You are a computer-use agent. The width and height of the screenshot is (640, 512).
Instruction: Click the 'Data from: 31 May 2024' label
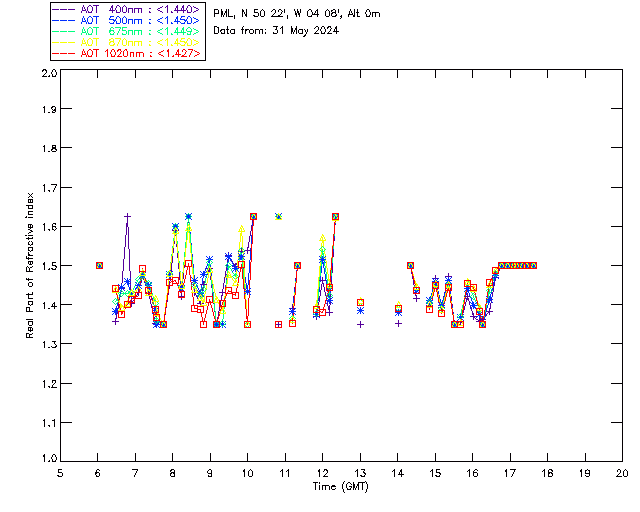[276, 31]
